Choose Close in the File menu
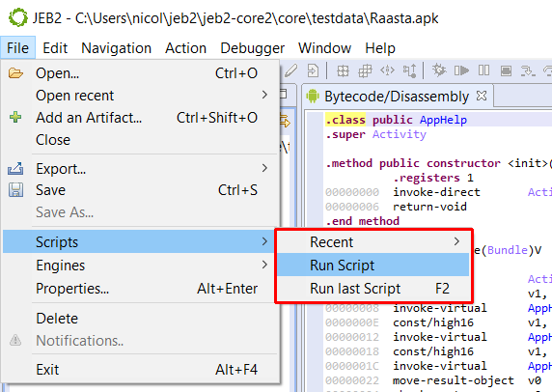This screenshot has height=392, width=552. point(141,140)
